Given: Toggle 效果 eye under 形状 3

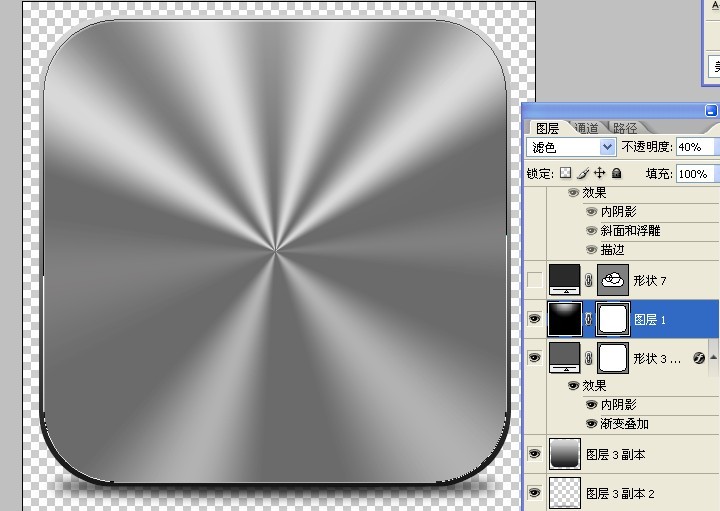Looking at the screenshot, I should [573, 385].
